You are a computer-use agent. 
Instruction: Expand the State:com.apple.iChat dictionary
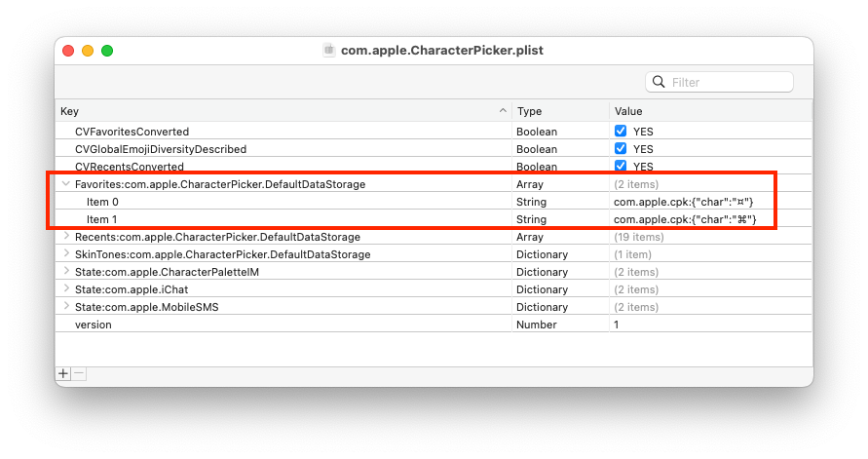(66, 289)
